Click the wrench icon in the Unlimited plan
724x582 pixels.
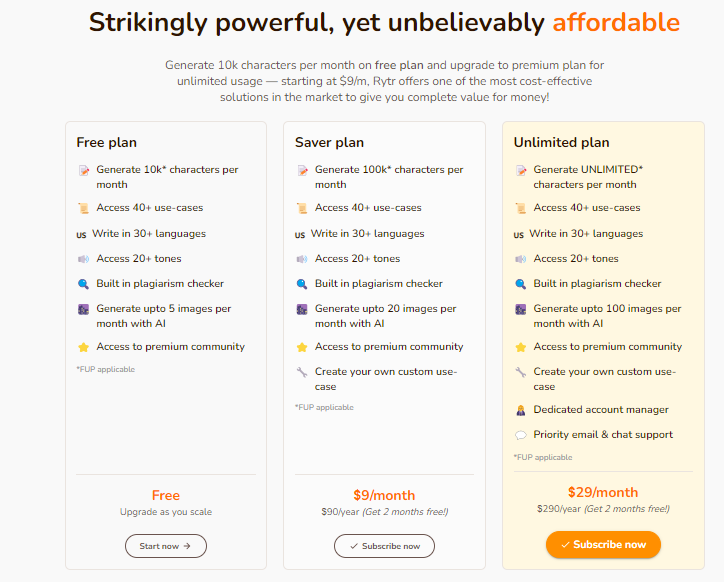(x=521, y=372)
